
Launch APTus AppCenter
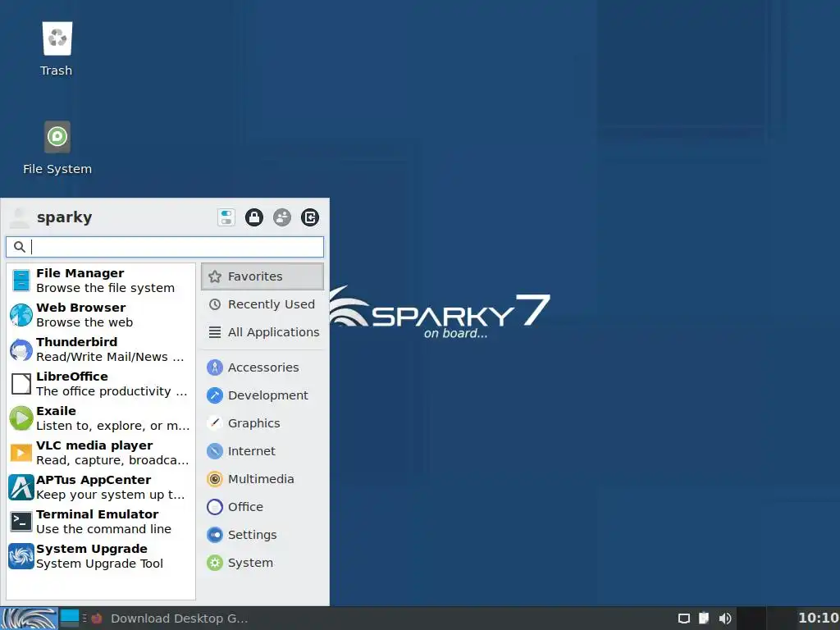(101, 487)
